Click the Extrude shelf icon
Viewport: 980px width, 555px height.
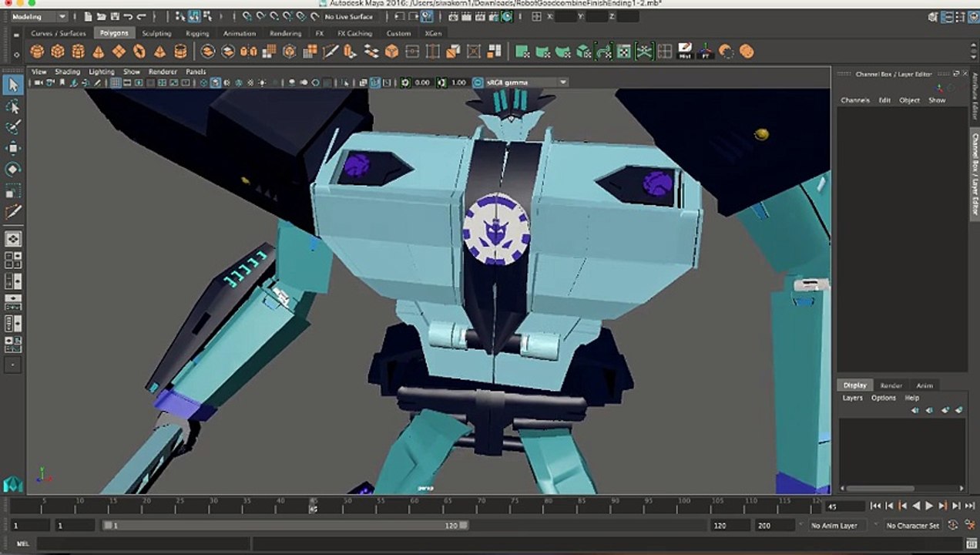coord(351,52)
